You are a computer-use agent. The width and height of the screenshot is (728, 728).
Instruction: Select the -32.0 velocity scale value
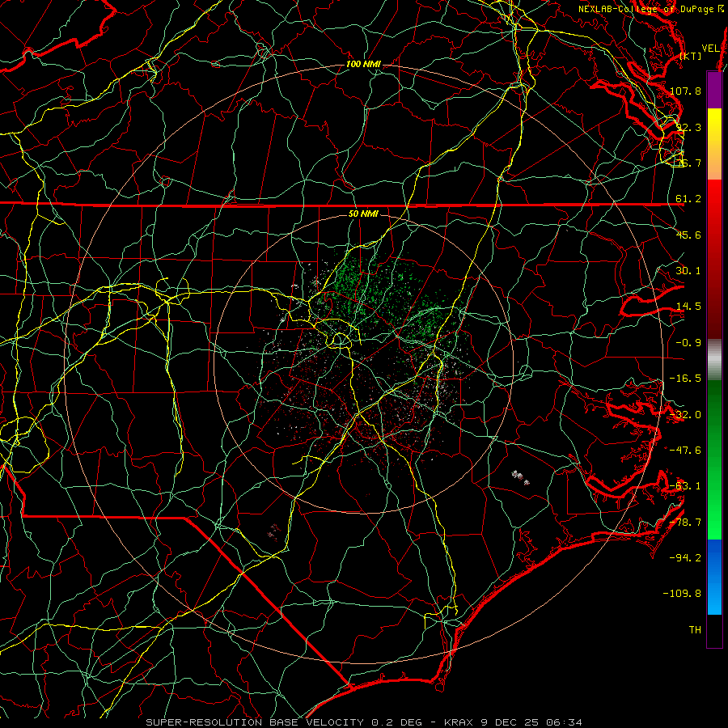tap(686, 415)
